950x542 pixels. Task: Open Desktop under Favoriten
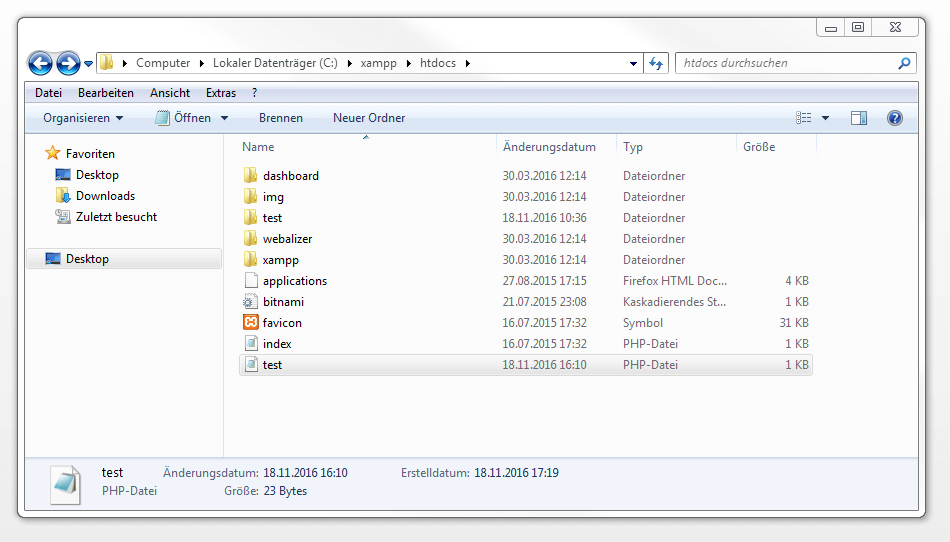click(x=97, y=174)
